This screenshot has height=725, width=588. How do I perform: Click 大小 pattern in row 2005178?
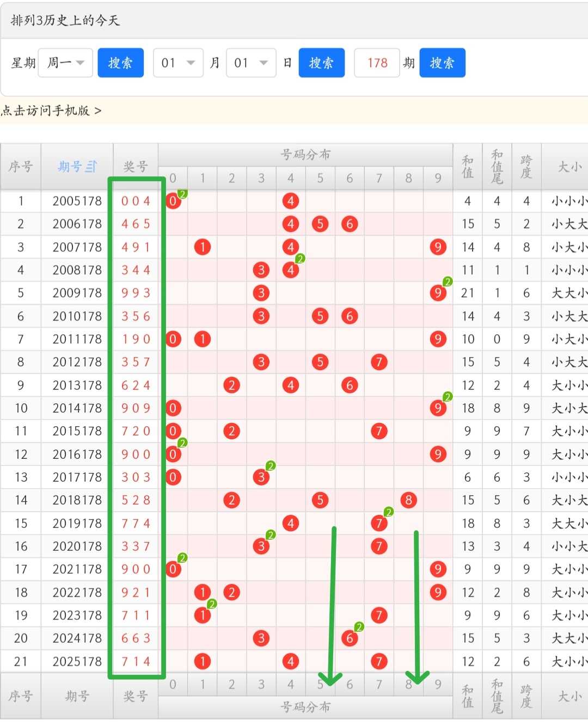(x=569, y=201)
